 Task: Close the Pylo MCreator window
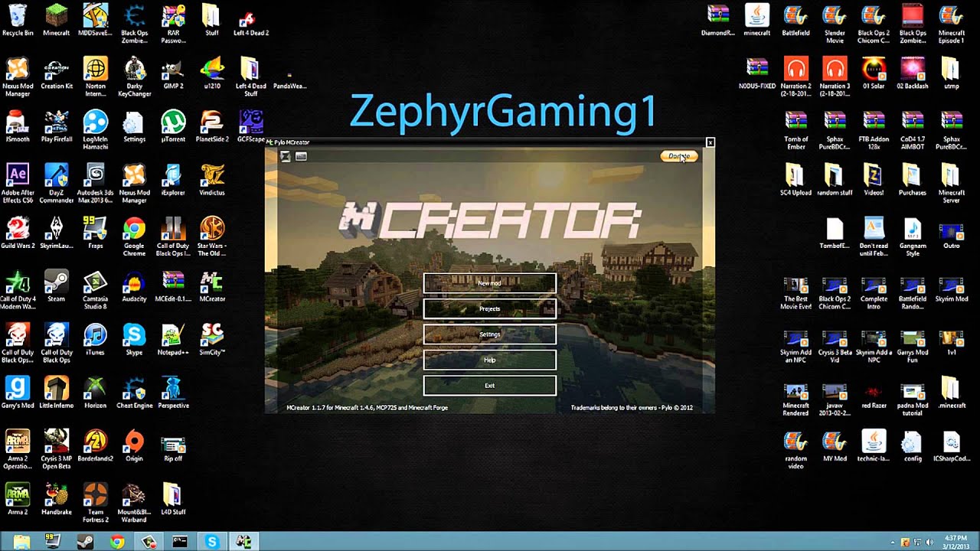pyautogui.click(x=710, y=142)
